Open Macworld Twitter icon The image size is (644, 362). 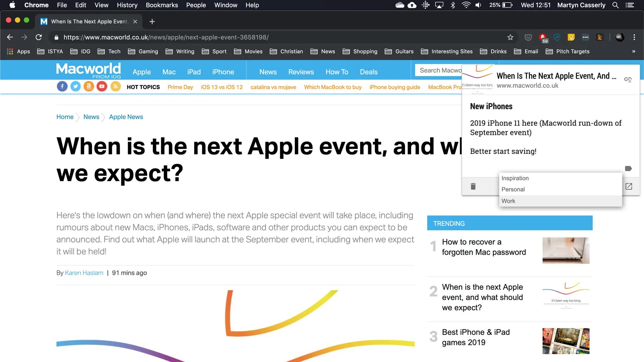click(75, 86)
